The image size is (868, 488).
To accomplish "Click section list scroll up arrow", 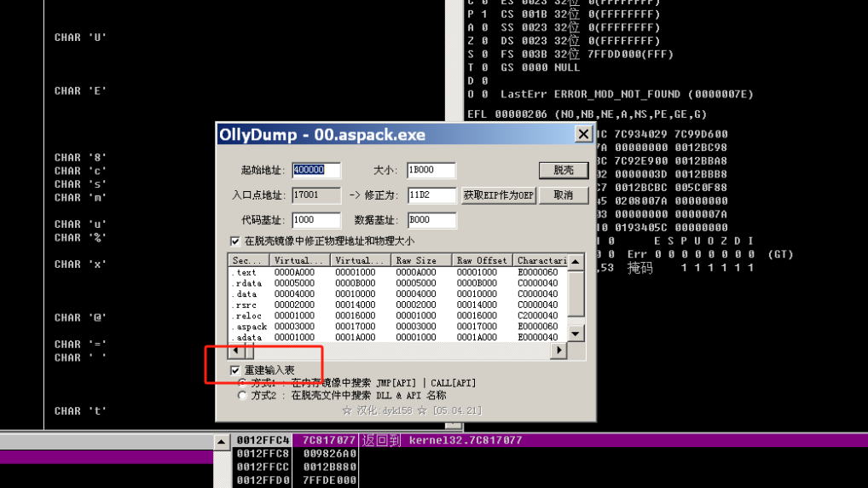I will tap(576, 261).
